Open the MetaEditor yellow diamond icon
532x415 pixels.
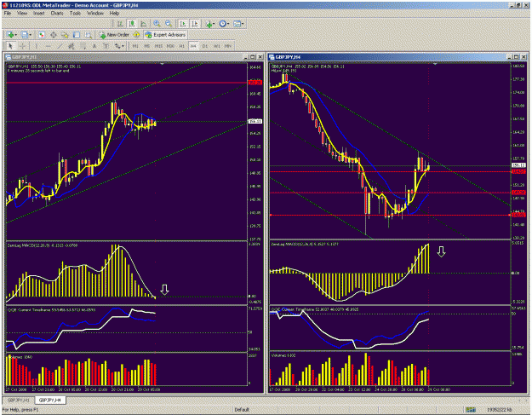pos(137,35)
